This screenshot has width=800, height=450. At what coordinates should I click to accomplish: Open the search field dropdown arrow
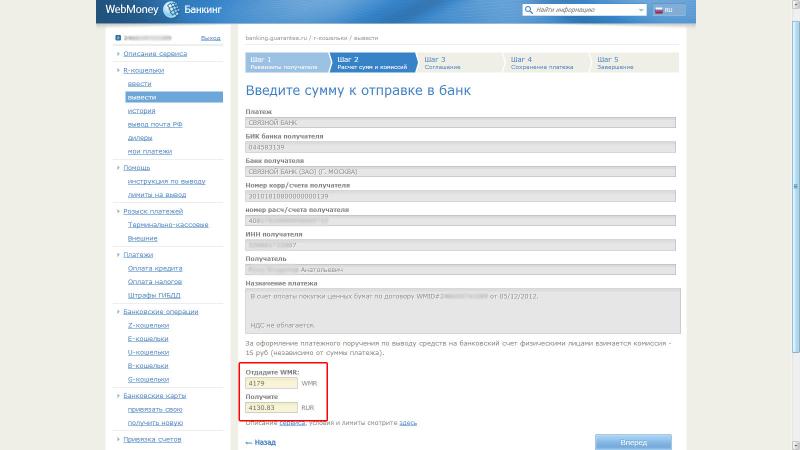tap(641, 10)
